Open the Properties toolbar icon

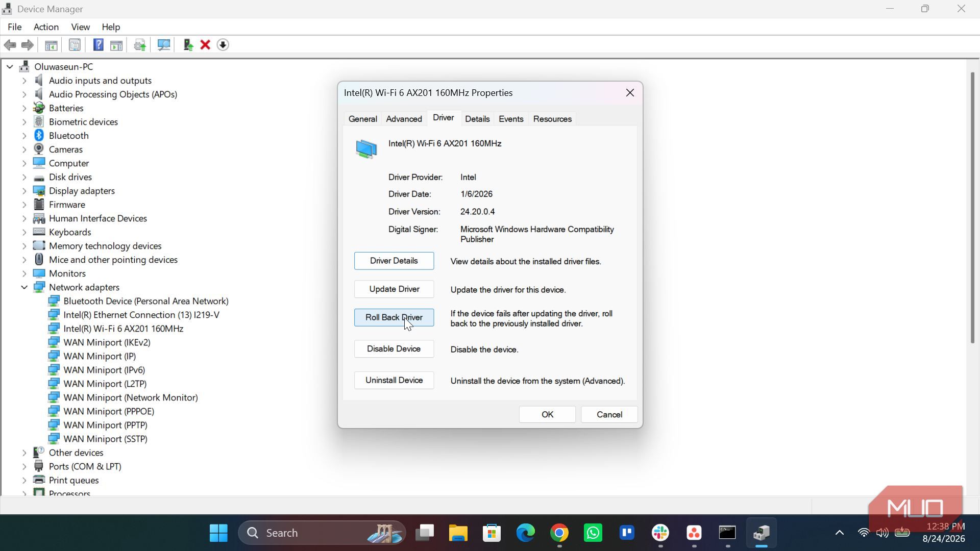coord(75,45)
